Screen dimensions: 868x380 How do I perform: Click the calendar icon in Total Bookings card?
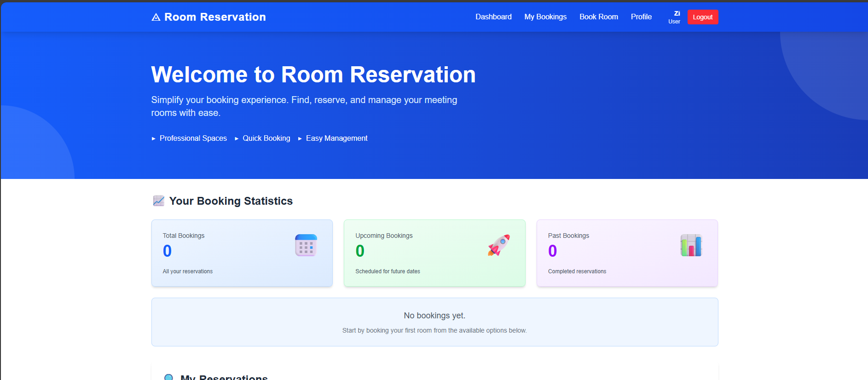[x=306, y=245]
